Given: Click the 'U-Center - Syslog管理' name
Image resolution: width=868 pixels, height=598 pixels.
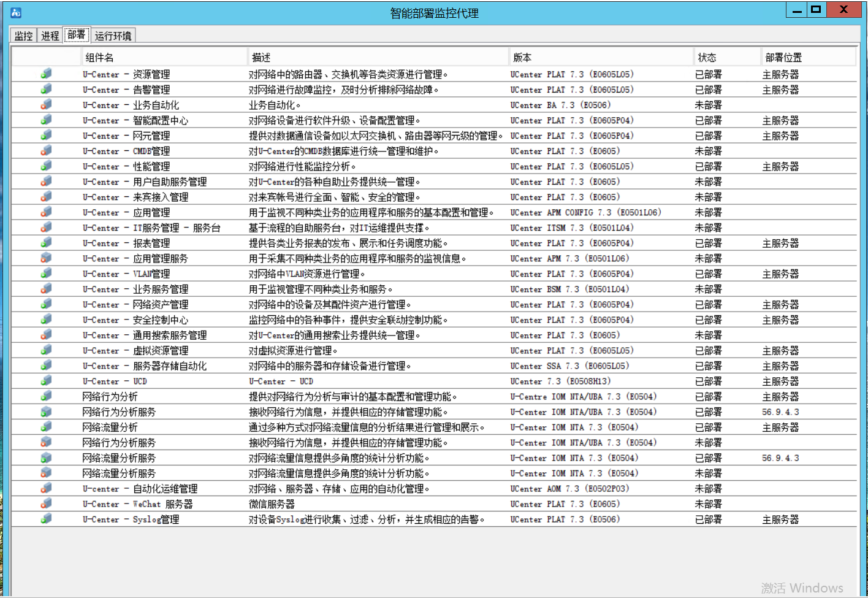Looking at the screenshot, I should (x=131, y=519).
